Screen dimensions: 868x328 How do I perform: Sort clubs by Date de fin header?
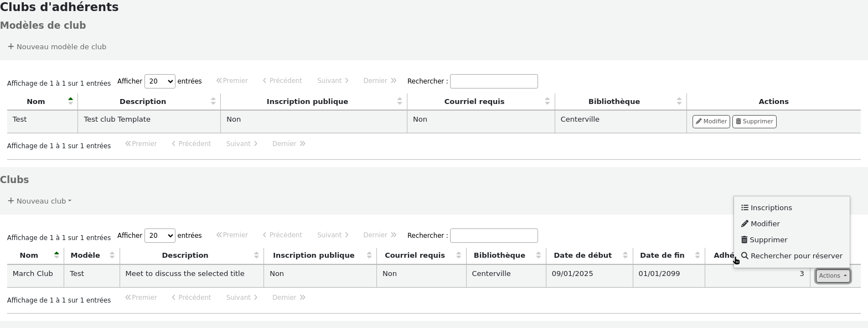pos(662,256)
